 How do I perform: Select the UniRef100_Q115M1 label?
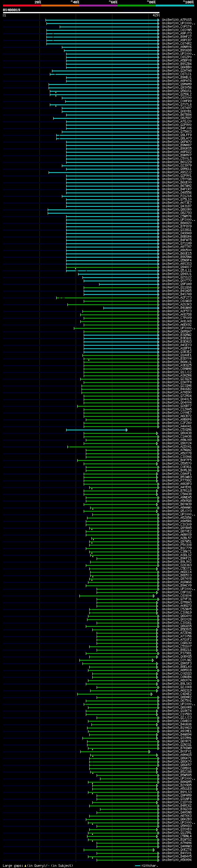[177, 833]
